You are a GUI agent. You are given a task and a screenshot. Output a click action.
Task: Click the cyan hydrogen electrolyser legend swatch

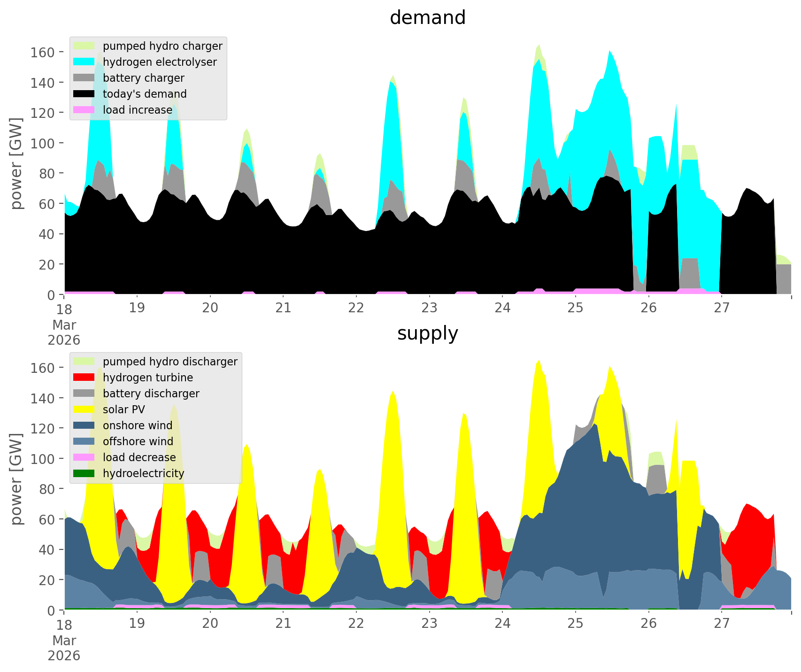coord(84,62)
